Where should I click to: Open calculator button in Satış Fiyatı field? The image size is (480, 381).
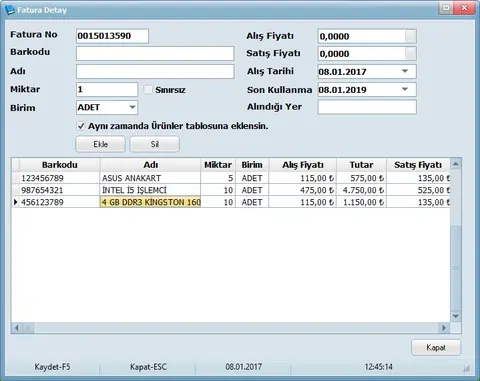pos(411,53)
